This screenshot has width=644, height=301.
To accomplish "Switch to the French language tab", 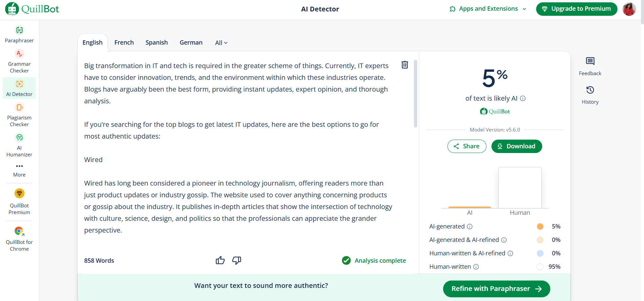I will pos(124,43).
